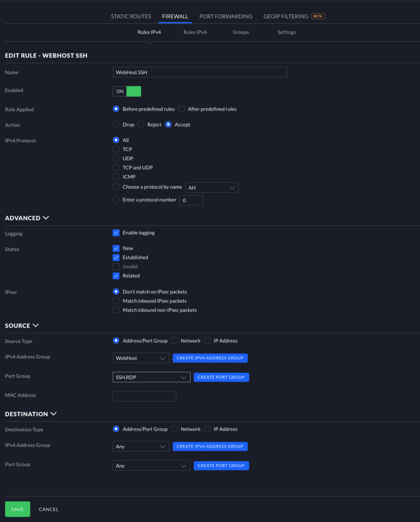Open the protocol name AH dropdown
Image resolution: width=420 pixels, height=522 pixels.
click(x=212, y=188)
